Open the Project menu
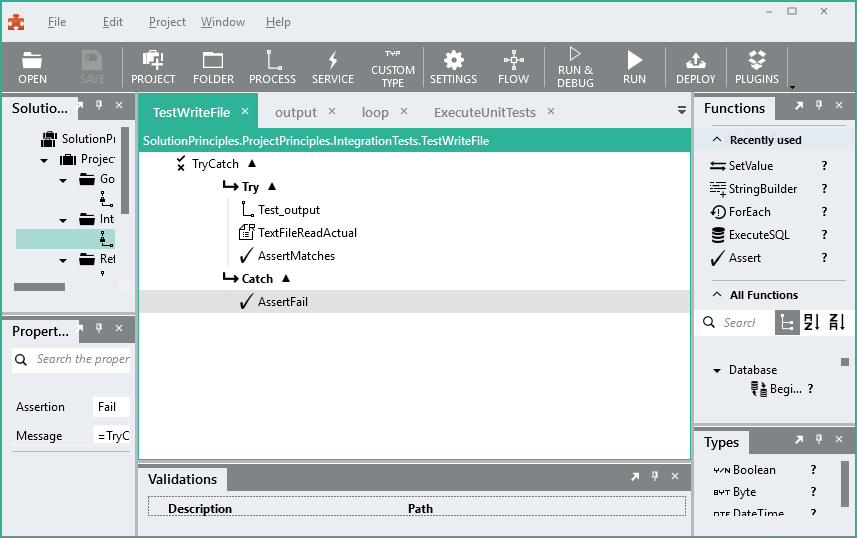The image size is (857, 538). pos(167,22)
